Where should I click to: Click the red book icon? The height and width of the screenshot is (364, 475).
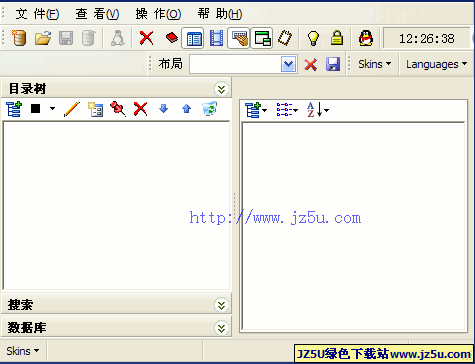pos(172,38)
